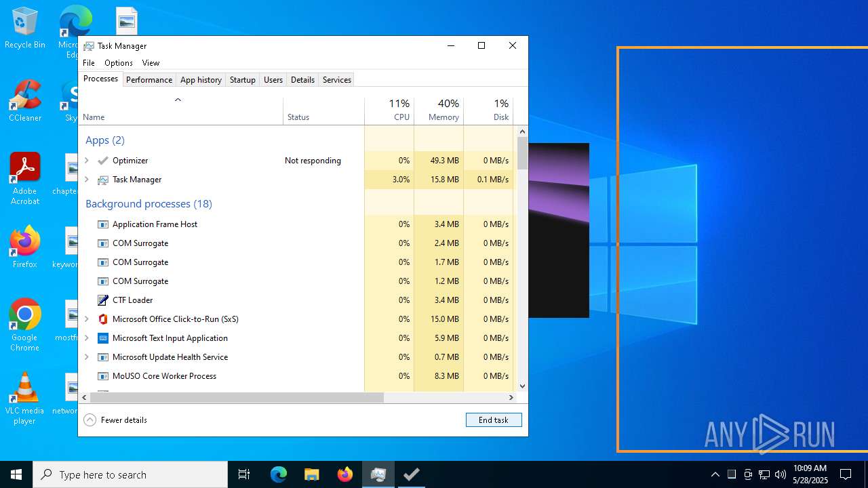Image resolution: width=868 pixels, height=488 pixels.
Task: Sort by the Name column header
Action: pos(181,110)
